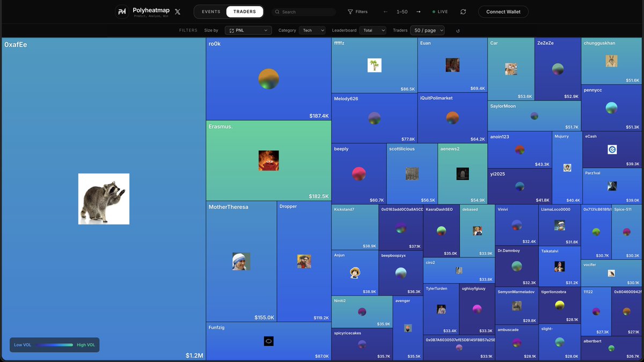This screenshot has height=362, width=644.
Task: Click Kickstand7 trader name
Action: (x=344, y=210)
